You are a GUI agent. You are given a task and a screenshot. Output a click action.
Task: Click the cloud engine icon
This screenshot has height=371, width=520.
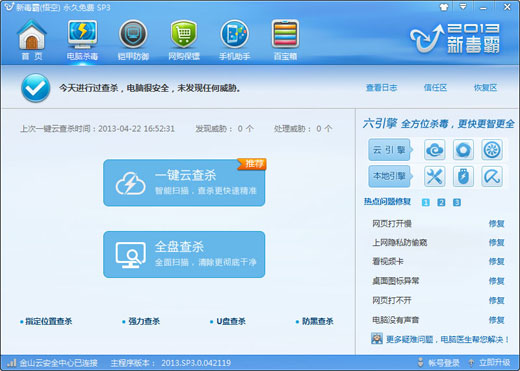(435, 150)
